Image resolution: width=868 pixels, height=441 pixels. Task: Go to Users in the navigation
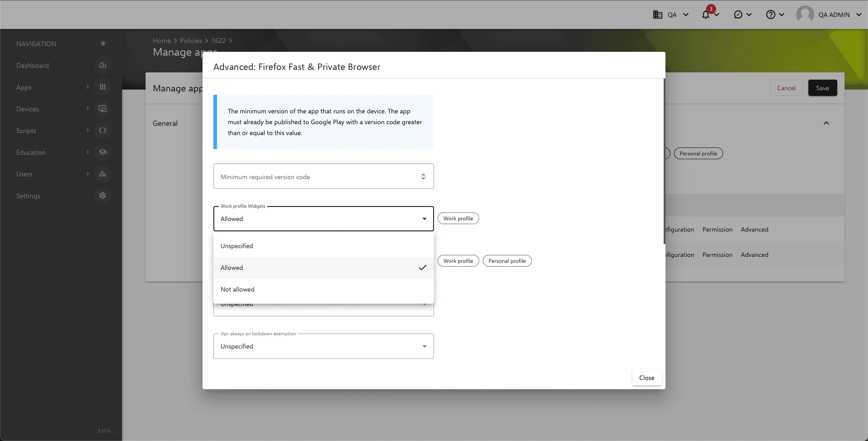[x=24, y=174]
